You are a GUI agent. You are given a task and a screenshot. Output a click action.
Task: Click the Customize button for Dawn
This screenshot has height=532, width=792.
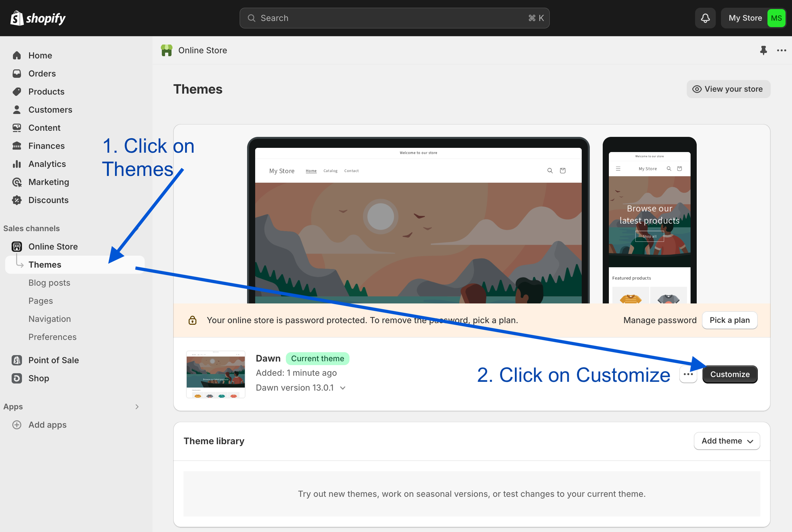click(x=730, y=374)
